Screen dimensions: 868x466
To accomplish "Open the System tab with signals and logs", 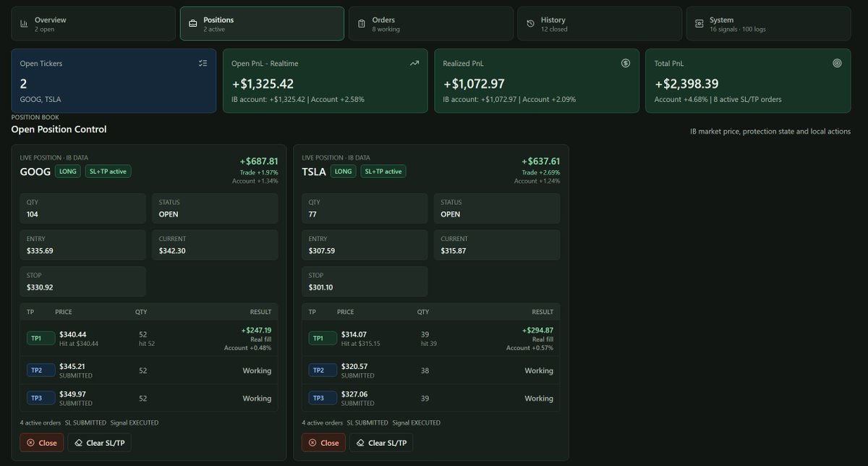I will point(768,24).
